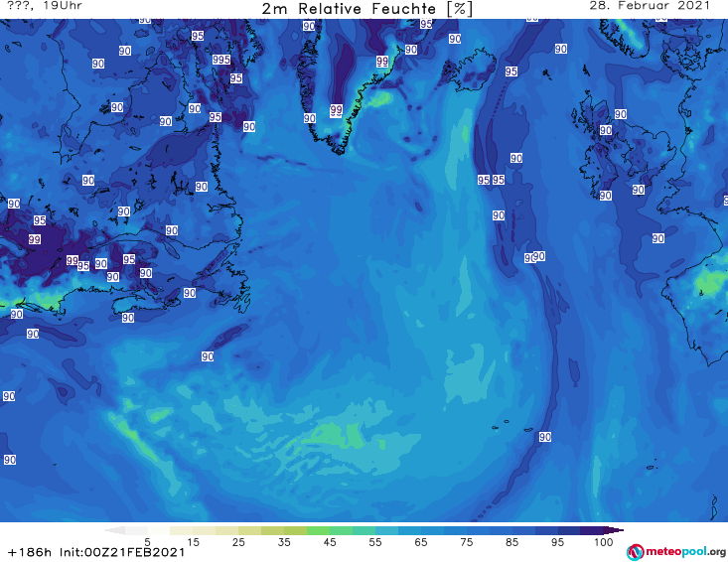Screen dimensions: 728x562
Task: Click the '995' contour label over Labrador
Action: pos(221,60)
